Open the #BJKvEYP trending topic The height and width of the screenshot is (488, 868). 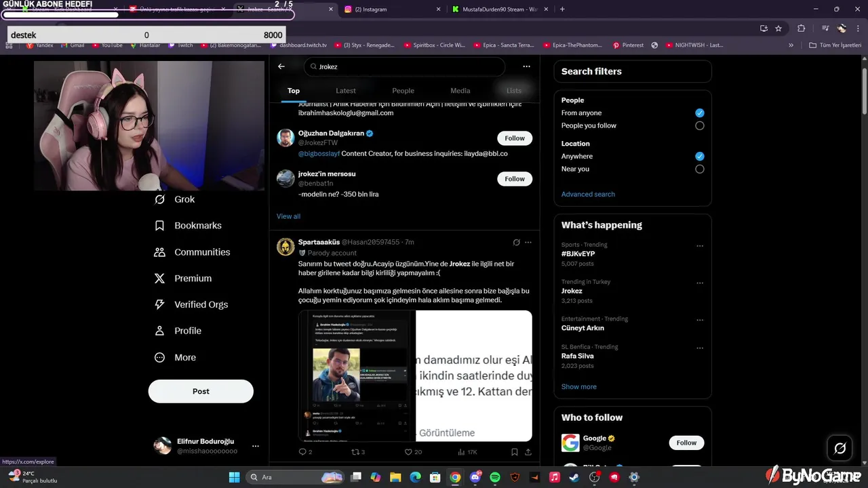point(578,254)
